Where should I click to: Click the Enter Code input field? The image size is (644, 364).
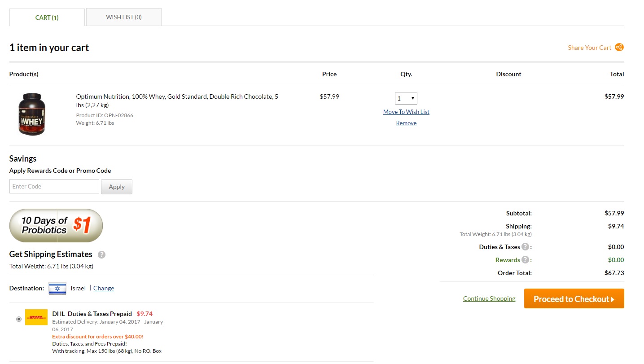pos(54,186)
